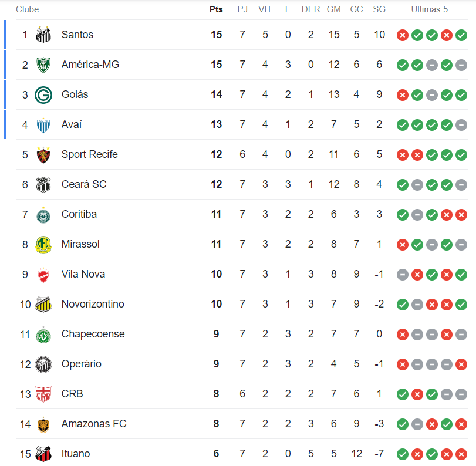This screenshot has height=466, width=476.
Task: Click the Ituano club crest
Action: point(43,454)
